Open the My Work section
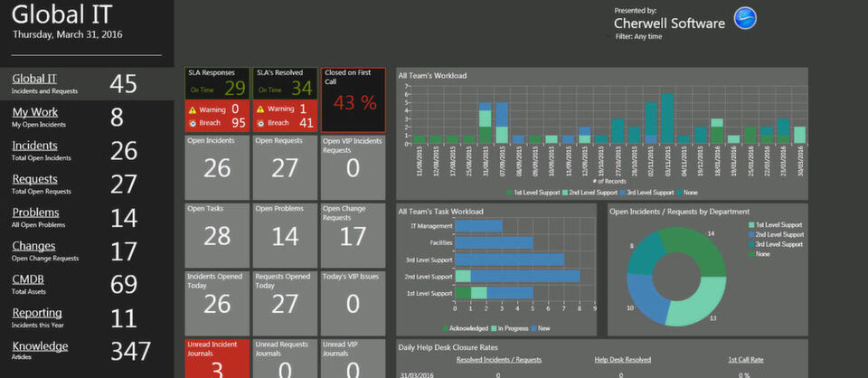The image size is (868, 378). [35, 112]
